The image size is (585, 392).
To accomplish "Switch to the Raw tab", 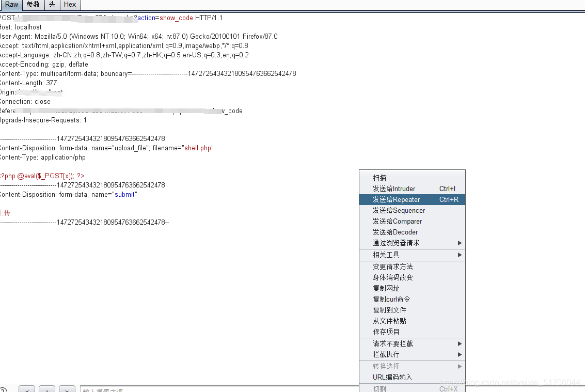I will pos(11,5).
